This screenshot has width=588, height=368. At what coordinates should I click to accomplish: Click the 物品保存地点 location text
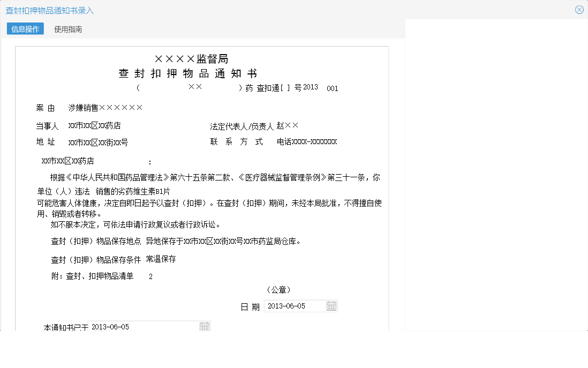221,241
